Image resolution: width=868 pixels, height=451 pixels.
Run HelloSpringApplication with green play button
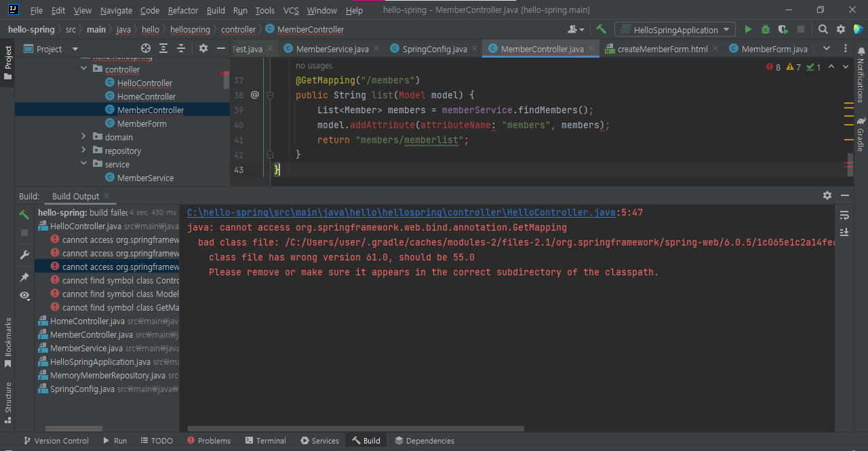tap(748, 30)
